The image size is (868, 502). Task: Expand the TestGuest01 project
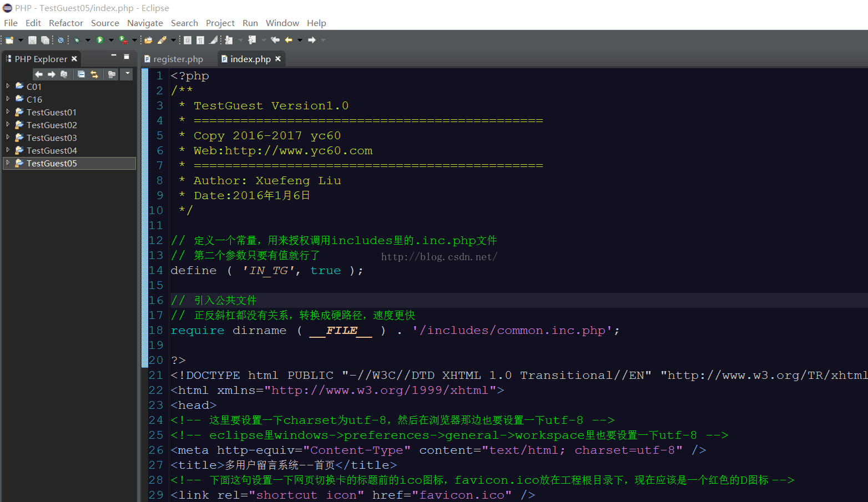[8, 111]
